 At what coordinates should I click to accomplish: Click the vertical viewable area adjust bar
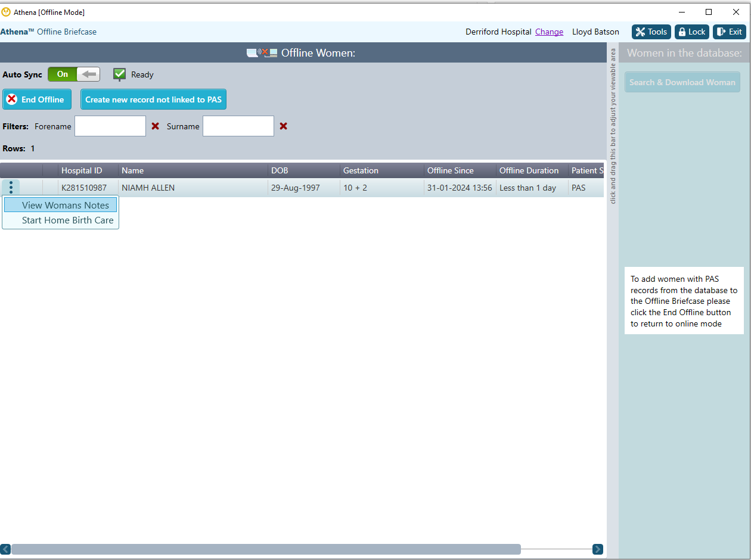[613, 301]
